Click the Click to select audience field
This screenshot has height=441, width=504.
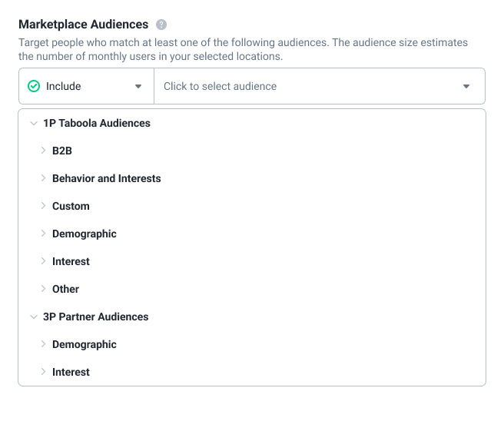[320, 86]
